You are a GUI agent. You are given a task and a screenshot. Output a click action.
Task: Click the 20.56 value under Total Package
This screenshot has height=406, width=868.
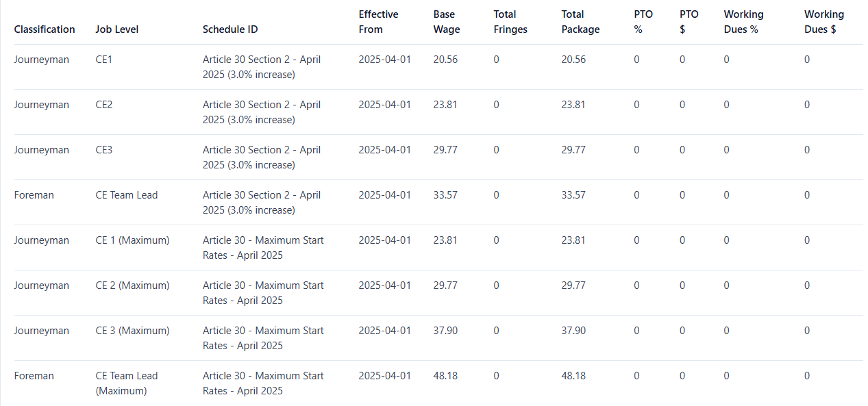click(573, 60)
